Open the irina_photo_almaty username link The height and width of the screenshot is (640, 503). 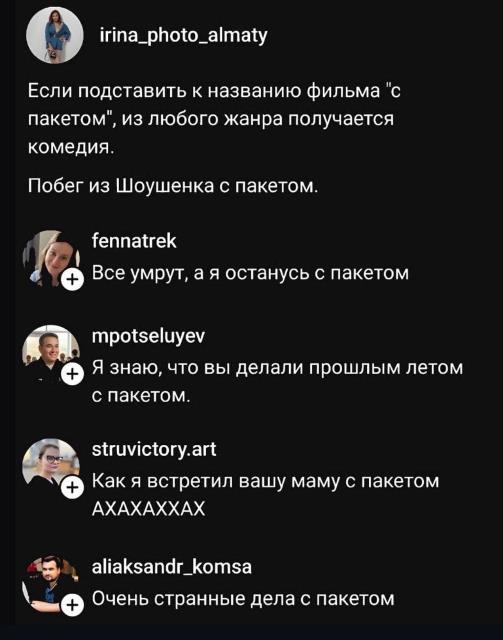(184, 36)
